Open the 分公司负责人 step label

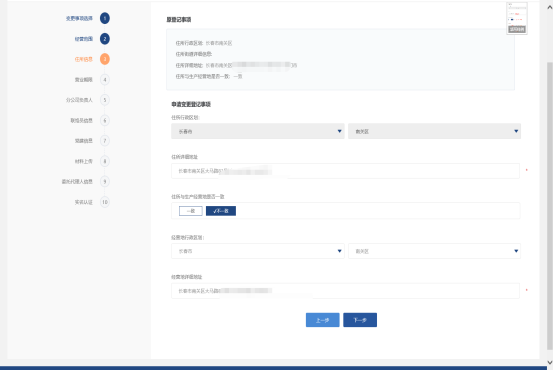79,100
